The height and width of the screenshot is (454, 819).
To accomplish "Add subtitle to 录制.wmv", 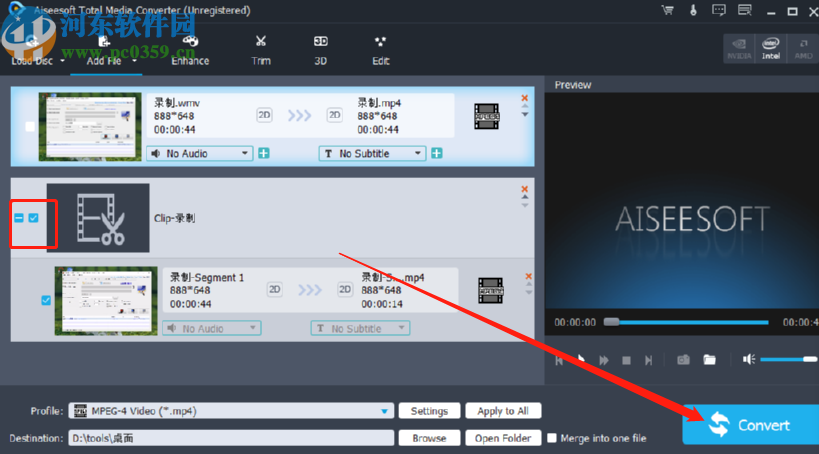I will point(437,153).
